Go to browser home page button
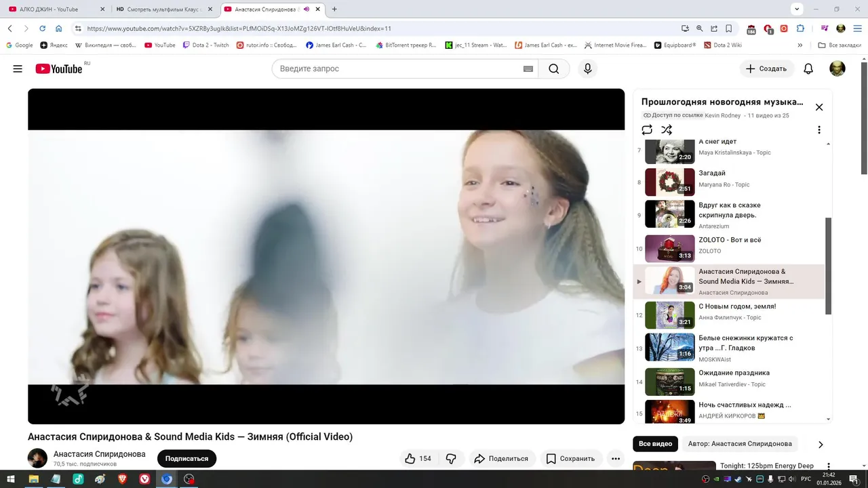The image size is (868, 488). (x=59, y=28)
